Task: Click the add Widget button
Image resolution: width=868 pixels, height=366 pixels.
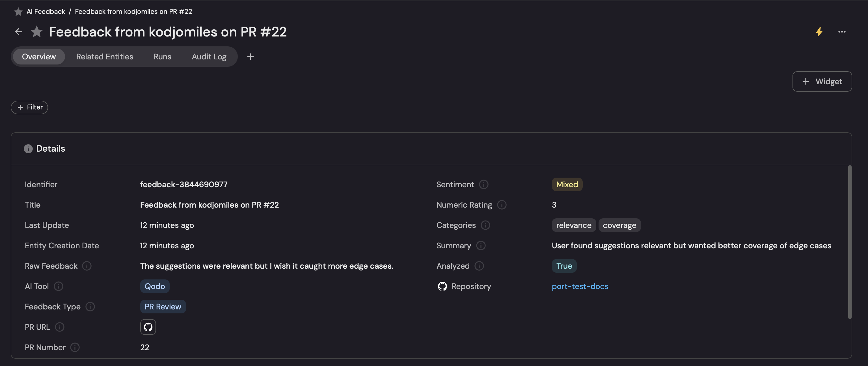Action: 822,81
